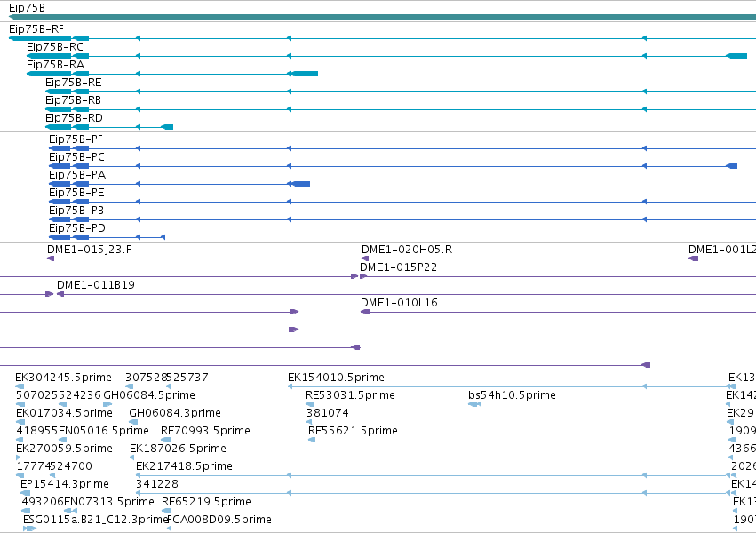Screen dimensions: 756x533
Task: Select the GH06084.5prime EST label
Action: click(x=149, y=395)
